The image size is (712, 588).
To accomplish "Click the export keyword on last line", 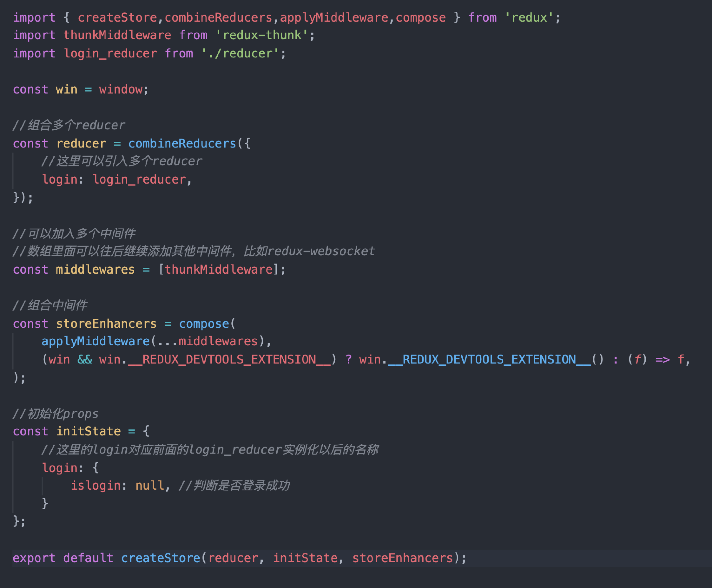I will click(x=34, y=558).
